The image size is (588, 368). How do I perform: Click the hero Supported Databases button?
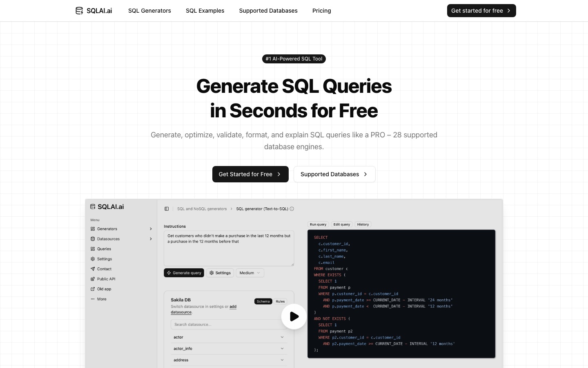pyautogui.click(x=334, y=174)
